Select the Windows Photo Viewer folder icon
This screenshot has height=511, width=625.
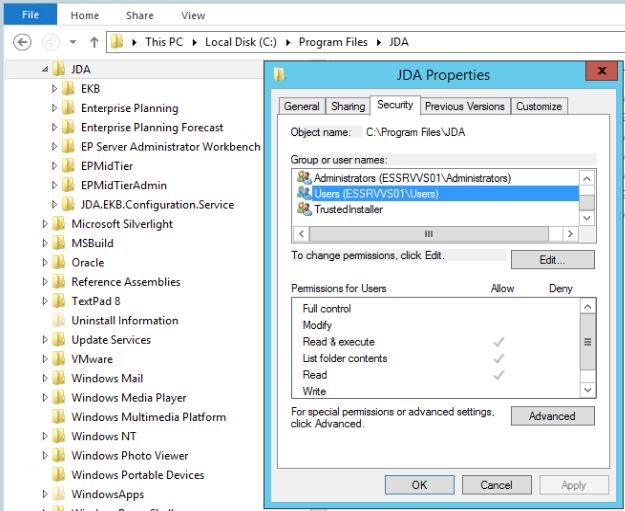59,455
